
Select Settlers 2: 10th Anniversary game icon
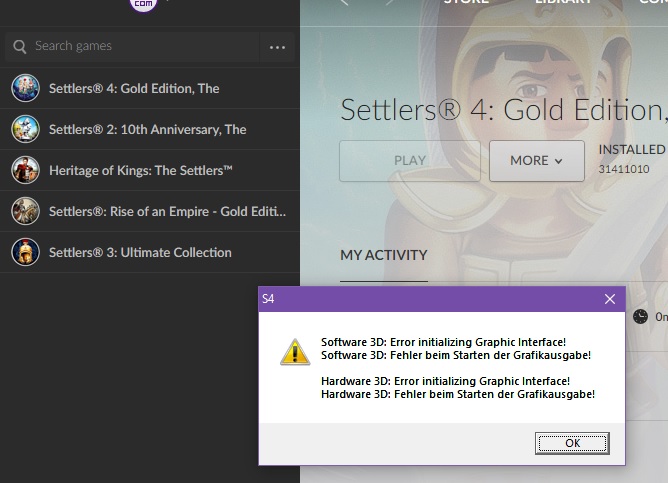tap(26, 129)
